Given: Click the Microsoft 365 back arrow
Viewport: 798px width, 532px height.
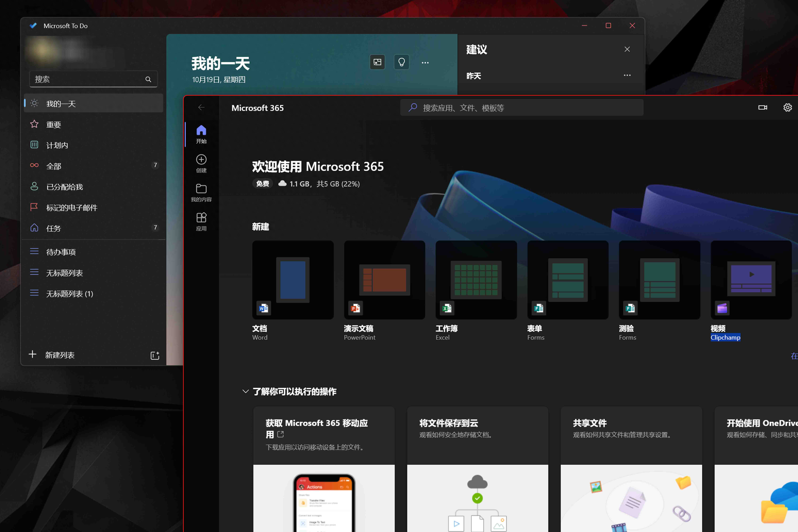Looking at the screenshot, I should pos(201,107).
